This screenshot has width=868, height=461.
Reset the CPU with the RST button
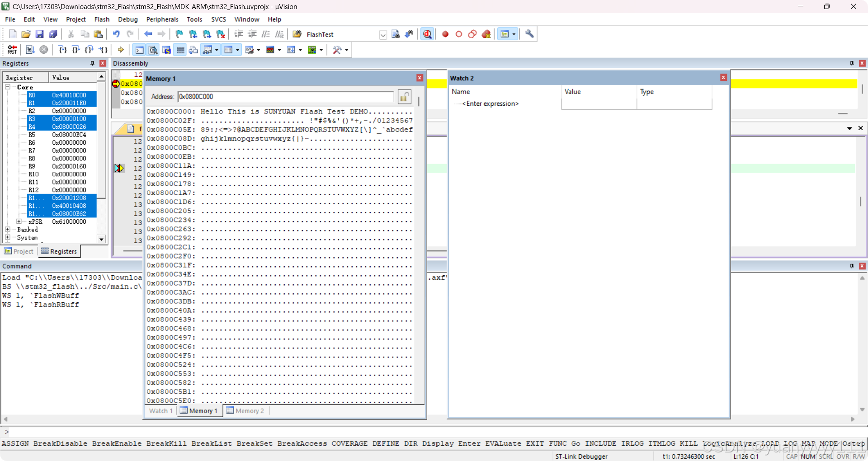point(12,50)
